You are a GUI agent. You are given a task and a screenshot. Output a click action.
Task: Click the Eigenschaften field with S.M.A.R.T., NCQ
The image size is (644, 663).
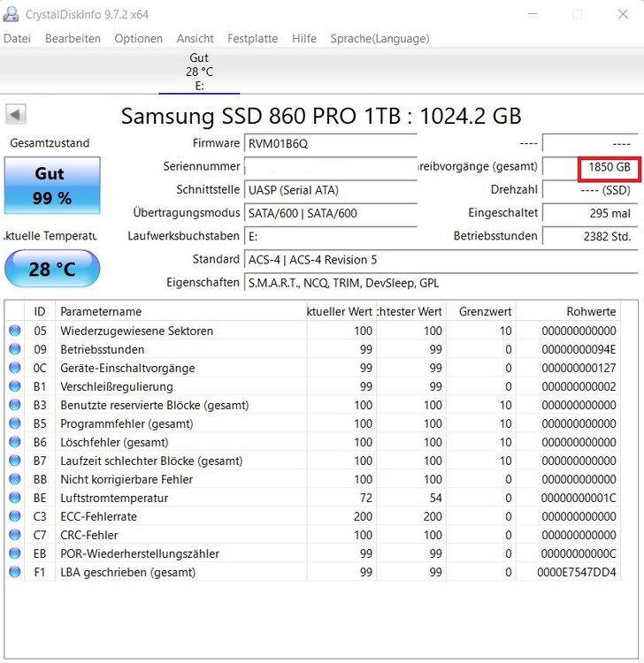441,283
